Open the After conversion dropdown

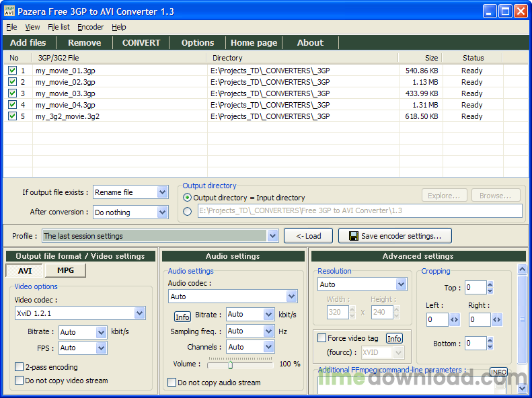click(163, 212)
